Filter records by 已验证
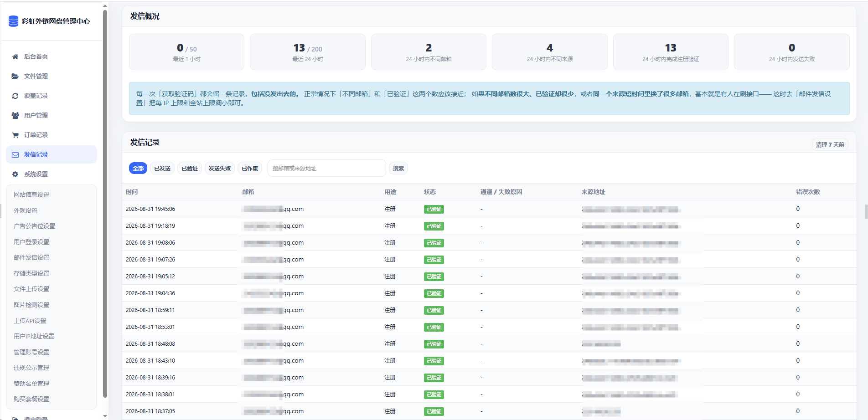The width and height of the screenshot is (868, 420). tap(190, 168)
